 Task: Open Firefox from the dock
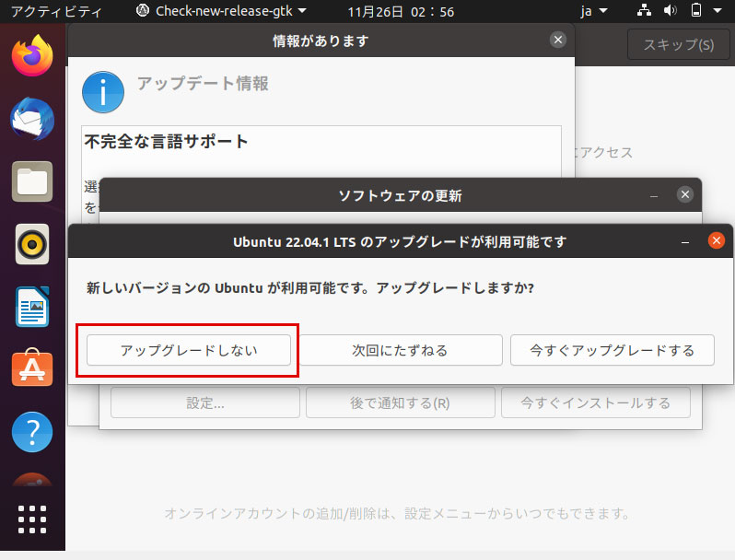32,56
